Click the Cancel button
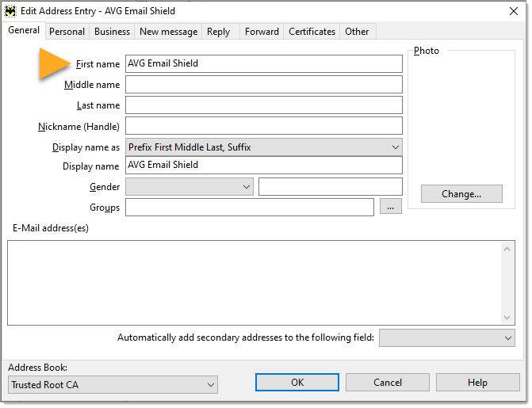 click(388, 383)
